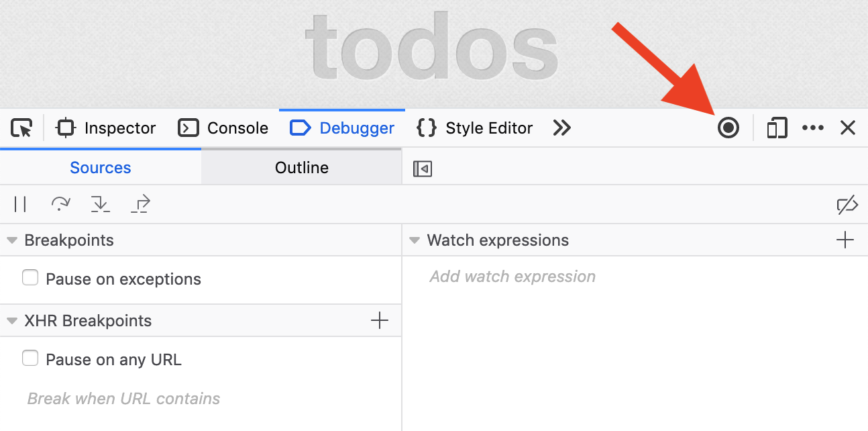Enable Pause on exceptions checkbox
Image resolution: width=868 pixels, height=431 pixels.
click(x=30, y=278)
